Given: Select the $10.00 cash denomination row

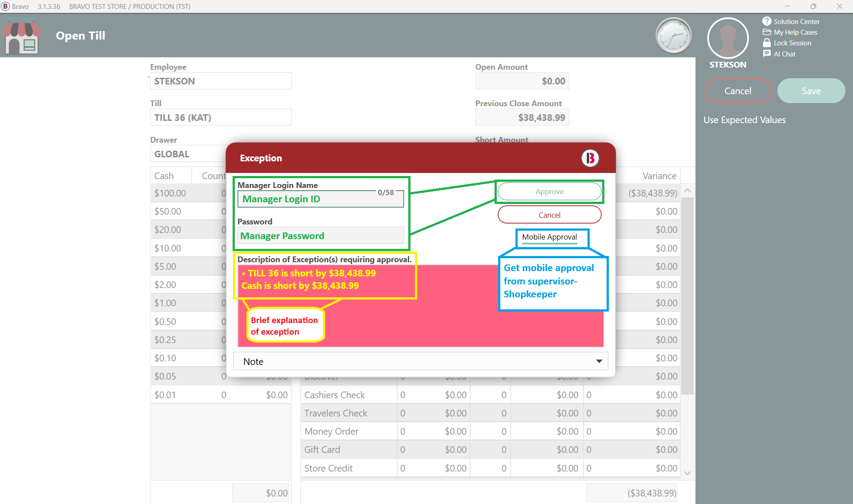Looking at the screenshot, I should 189,248.
